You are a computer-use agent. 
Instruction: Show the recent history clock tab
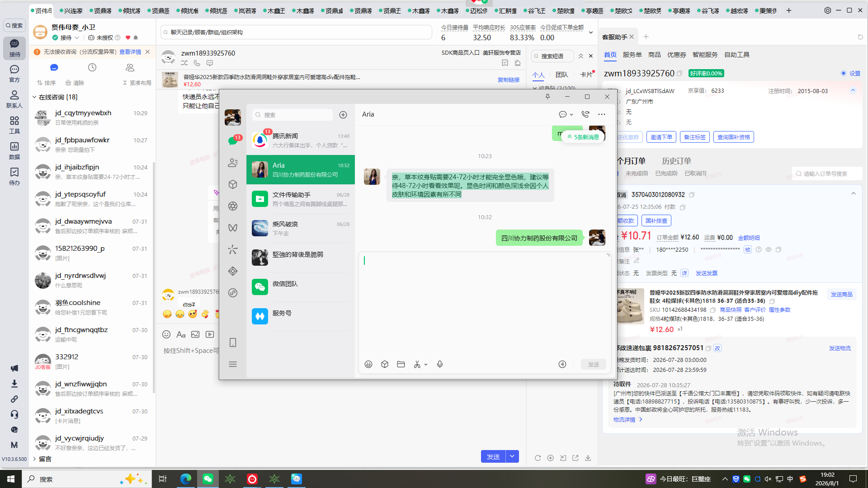tap(92, 67)
